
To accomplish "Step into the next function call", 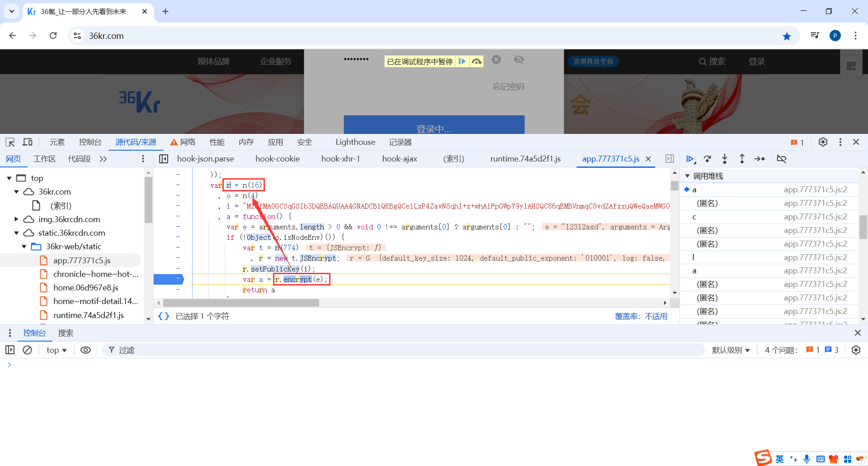I will pyautogui.click(x=725, y=159).
